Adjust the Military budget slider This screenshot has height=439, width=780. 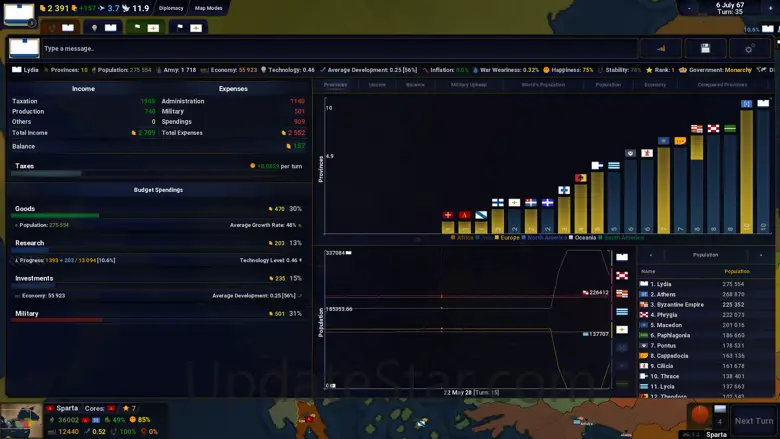(x=157, y=320)
